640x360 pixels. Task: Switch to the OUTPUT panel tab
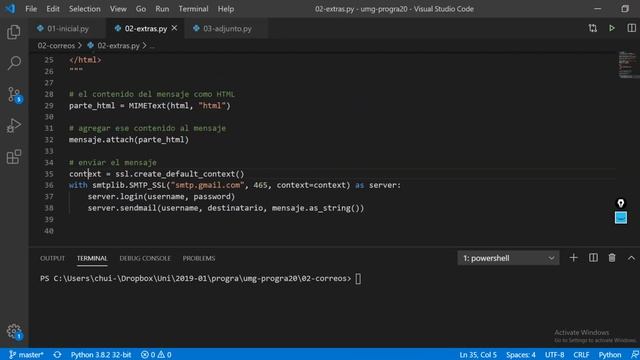pos(52,258)
